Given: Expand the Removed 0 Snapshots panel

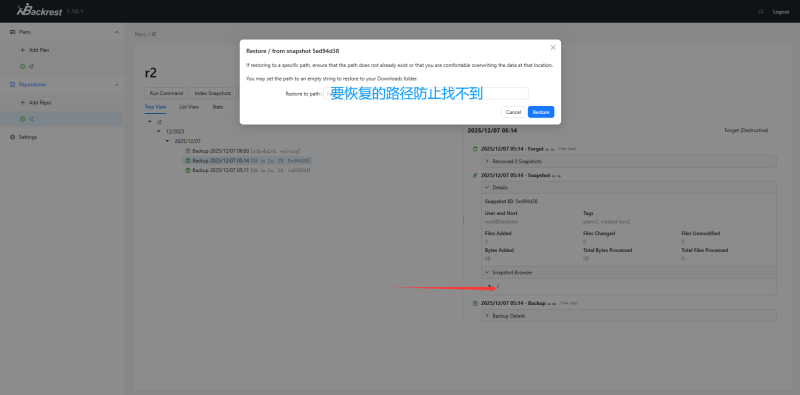Looking at the screenshot, I should (629, 161).
